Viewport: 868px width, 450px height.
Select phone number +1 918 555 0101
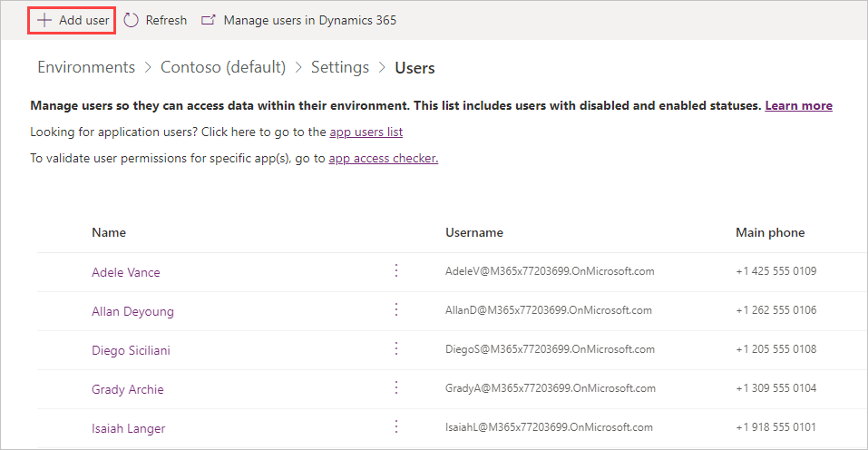pos(776,427)
